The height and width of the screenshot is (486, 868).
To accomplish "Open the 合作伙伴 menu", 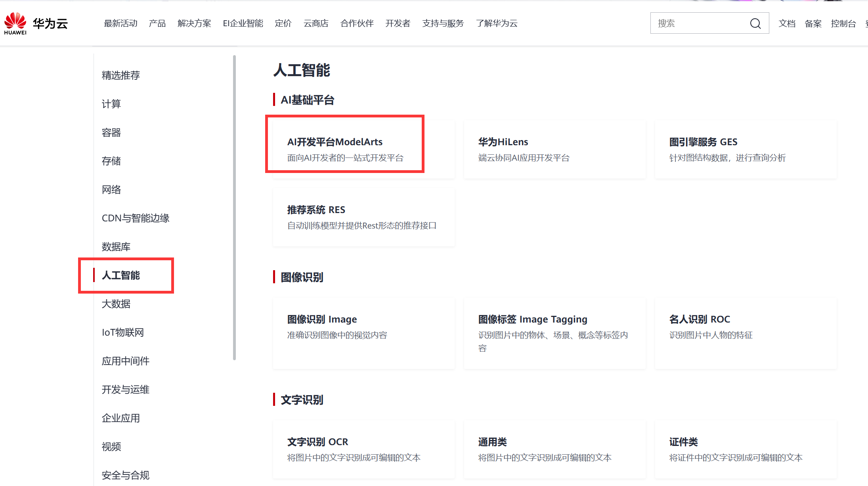I will point(357,23).
